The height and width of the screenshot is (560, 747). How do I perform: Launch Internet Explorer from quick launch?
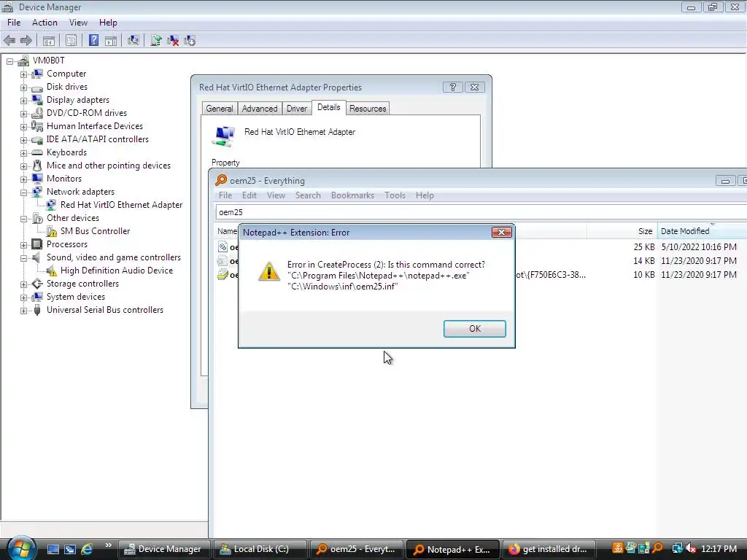tap(88, 548)
